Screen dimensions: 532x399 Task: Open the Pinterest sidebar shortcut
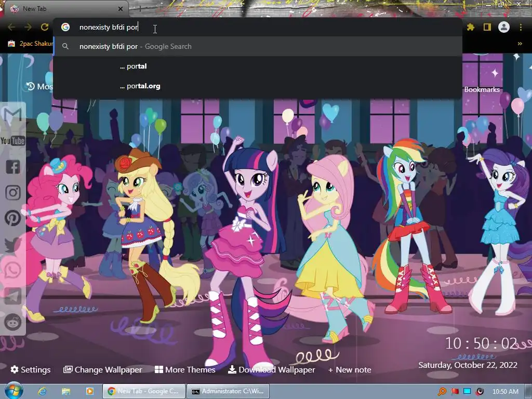click(13, 218)
